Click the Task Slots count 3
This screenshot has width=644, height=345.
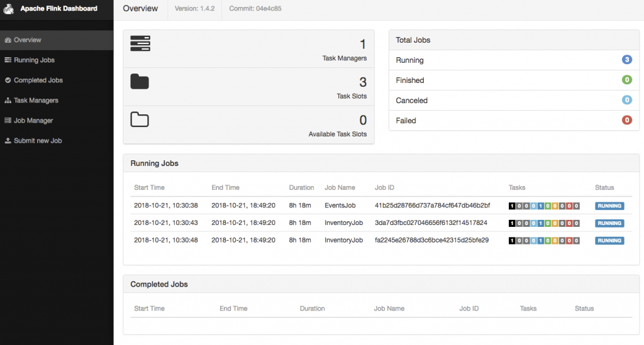363,82
